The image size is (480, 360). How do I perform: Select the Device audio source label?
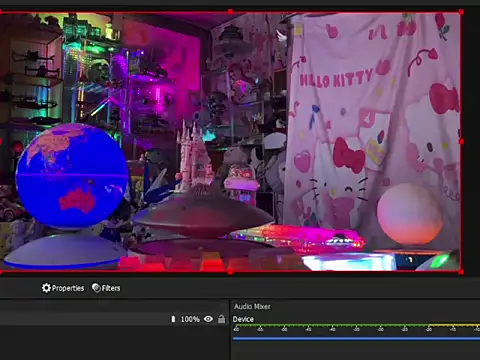click(x=243, y=319)
